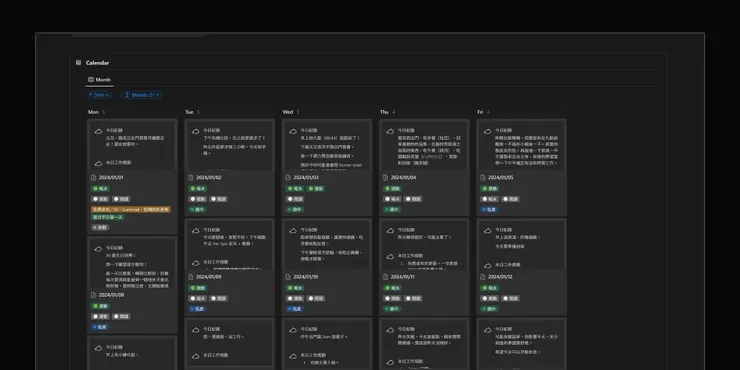This screenshot has height=370, width=740.
Task: Click the page icon beside 2024/01/09
Action: pos(191,277)
